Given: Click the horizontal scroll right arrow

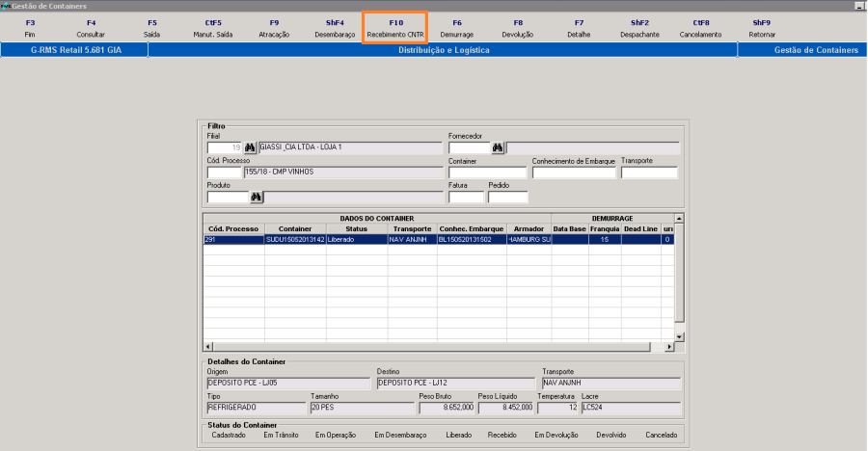Looking at the screenshot, I should pyautogui.click(x=668, y=346).
